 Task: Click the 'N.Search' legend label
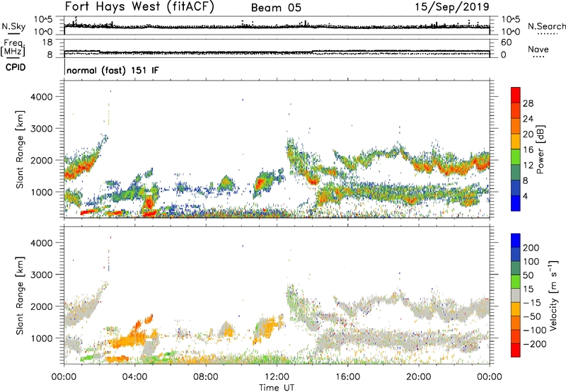[x=546, y=26]
